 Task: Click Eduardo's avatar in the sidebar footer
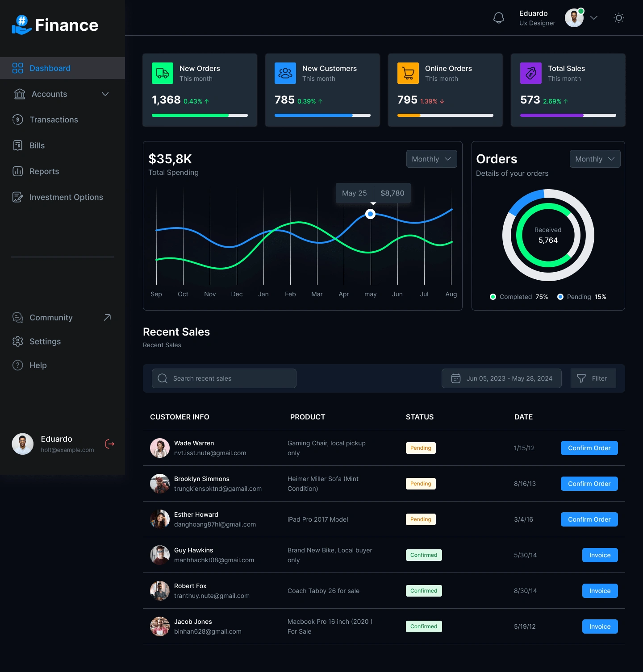tap(23, 444)
